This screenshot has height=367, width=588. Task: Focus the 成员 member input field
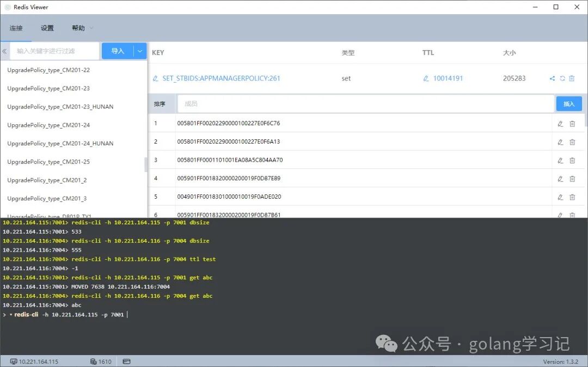click(366, 104)
